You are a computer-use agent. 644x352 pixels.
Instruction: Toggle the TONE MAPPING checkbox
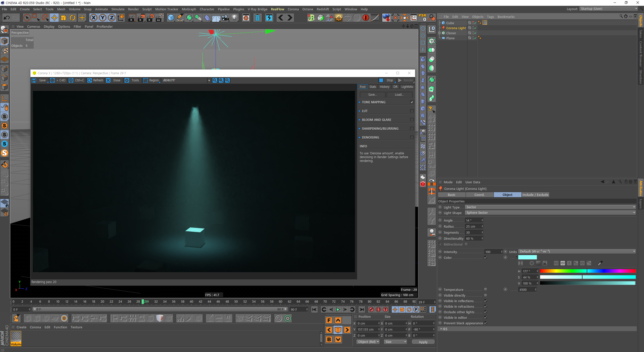[x=412, y=102]
